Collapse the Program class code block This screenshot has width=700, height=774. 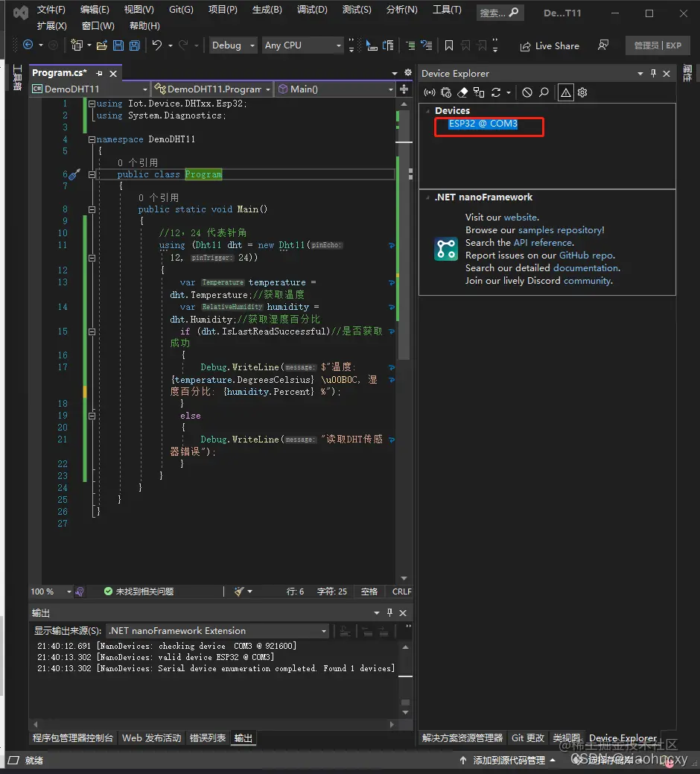click(92, 175)
